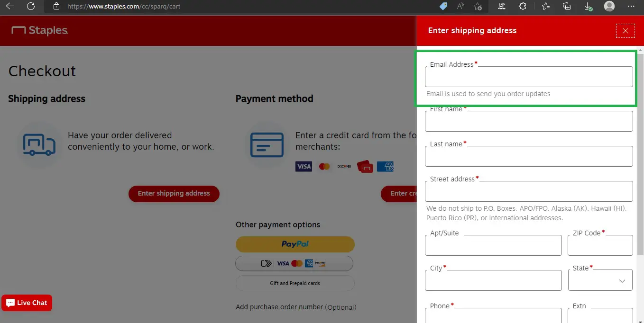
Task: Select the Mastercard payment icon
Action: pos(324,166)
